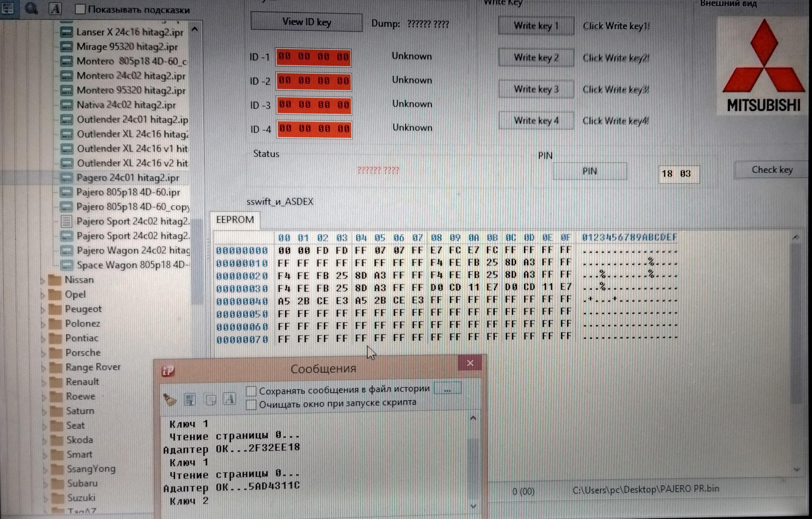Click the red ID -1 value field
Screen dimensions: 812x519
[313, 57]
